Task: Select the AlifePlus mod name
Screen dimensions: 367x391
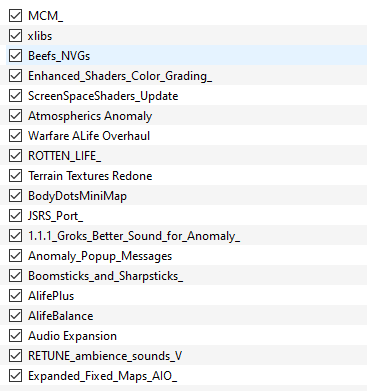Action: (x=51, y=296)
